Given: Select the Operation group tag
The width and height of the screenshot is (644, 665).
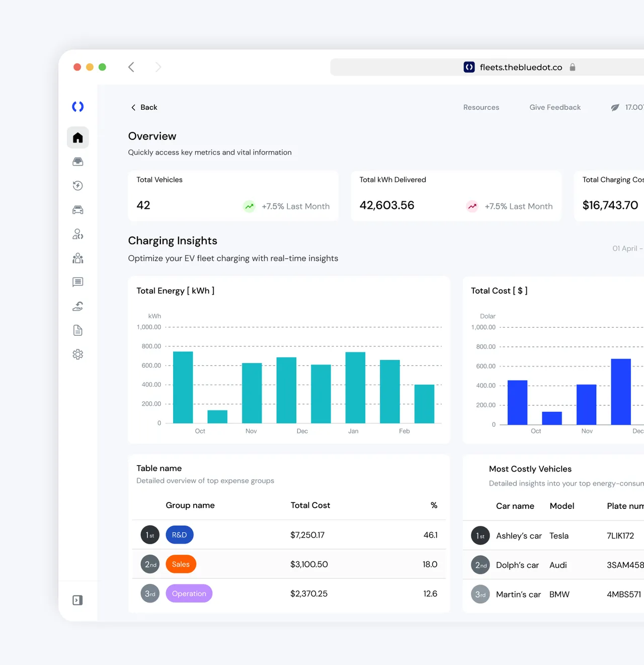Looking at the screenshot, I should [x=189, y=594].
